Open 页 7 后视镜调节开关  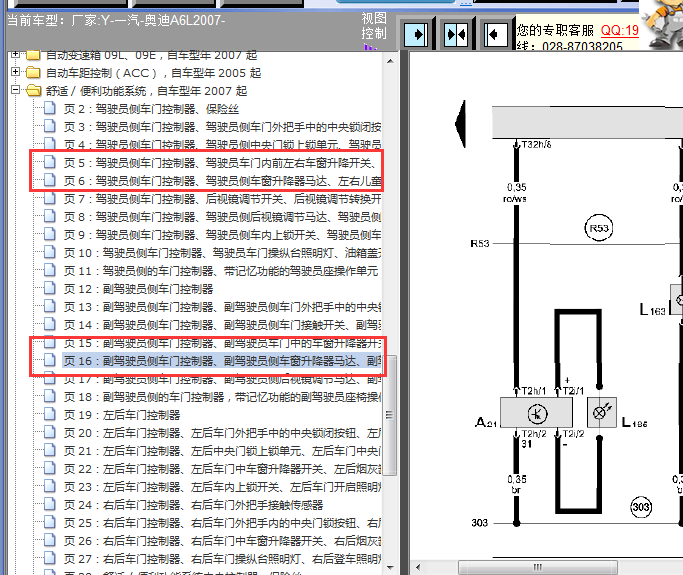coord(222,199)
